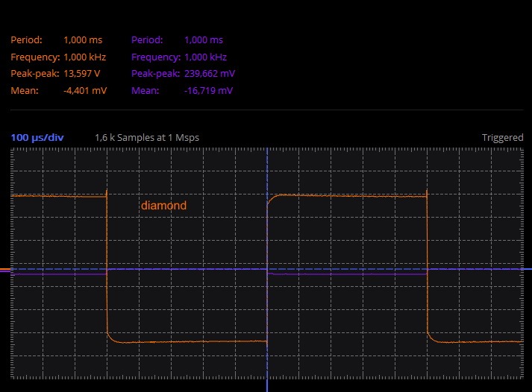Click the orange Period value 1,000 ms
Viewport: 532px width, 392px height.
pyautogui.click(x=83, y=40)
